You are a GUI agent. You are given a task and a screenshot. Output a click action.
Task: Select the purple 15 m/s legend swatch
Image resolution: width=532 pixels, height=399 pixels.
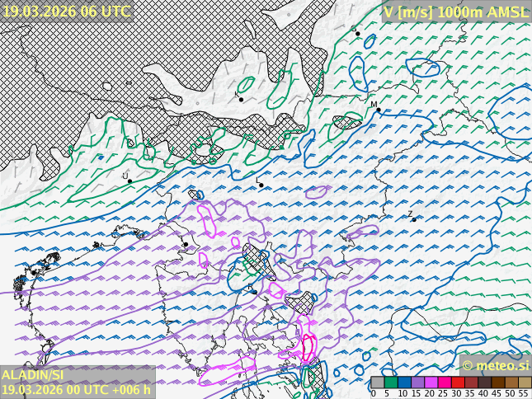(417, 383)
